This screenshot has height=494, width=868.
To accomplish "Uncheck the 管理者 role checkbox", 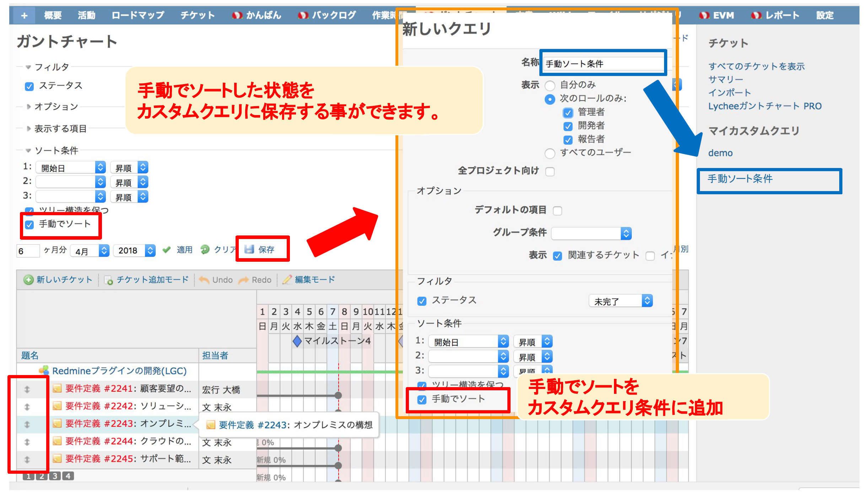I will 568,113.
